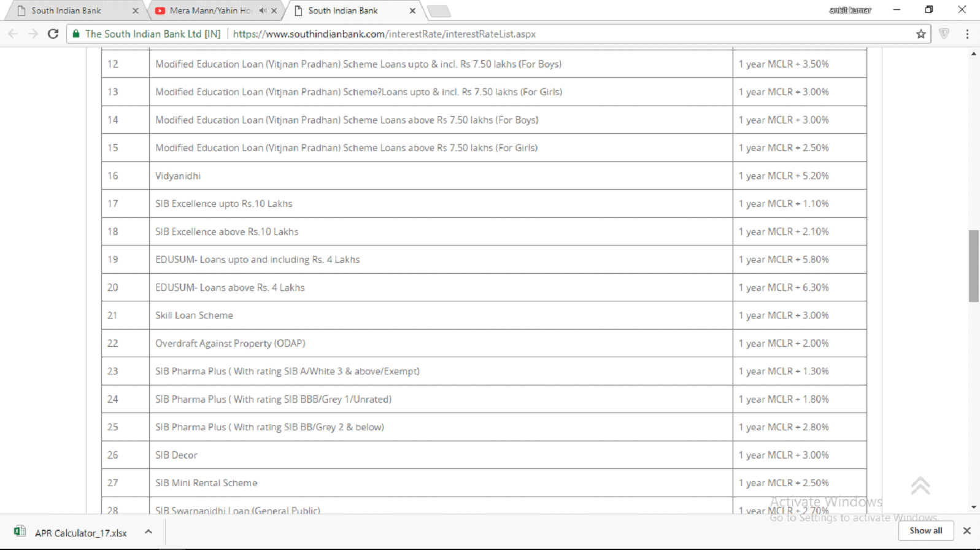This screenshot has height=550, width=980.
Task: Click the rate '1 year MCLR + 1.30%'
Action: coord(784,371)
